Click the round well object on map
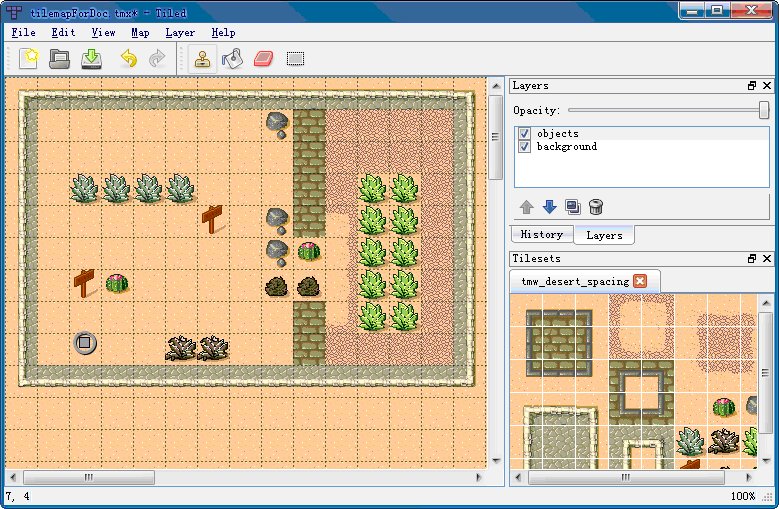Viewport: 779px width, 509px height. (x=85, y=343)
